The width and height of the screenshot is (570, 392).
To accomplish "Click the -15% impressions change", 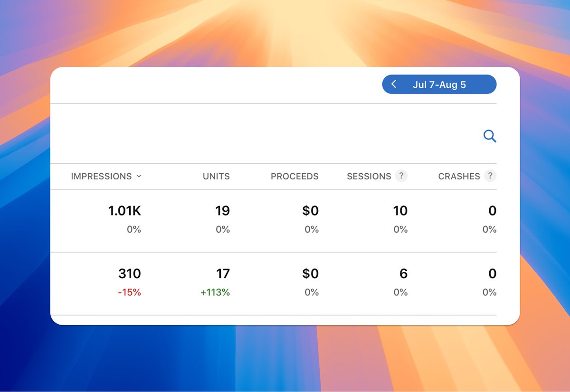I will [130, 292].
